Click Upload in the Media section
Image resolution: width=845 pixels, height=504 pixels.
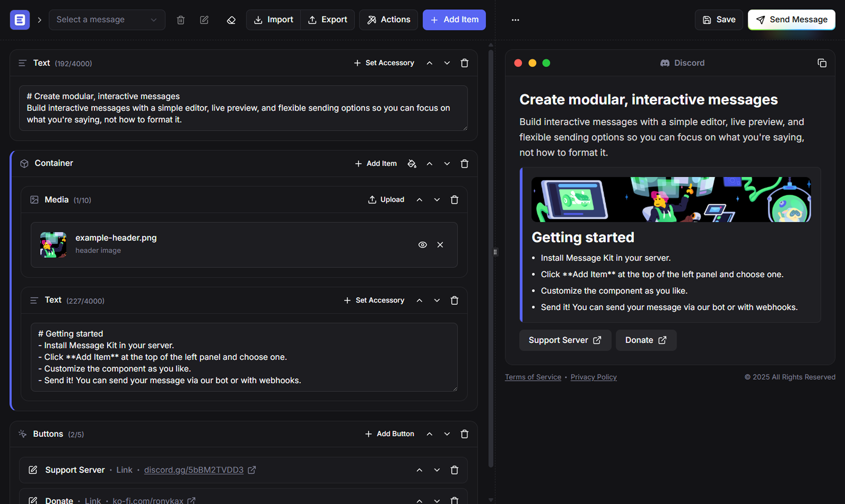coord(386,200)
